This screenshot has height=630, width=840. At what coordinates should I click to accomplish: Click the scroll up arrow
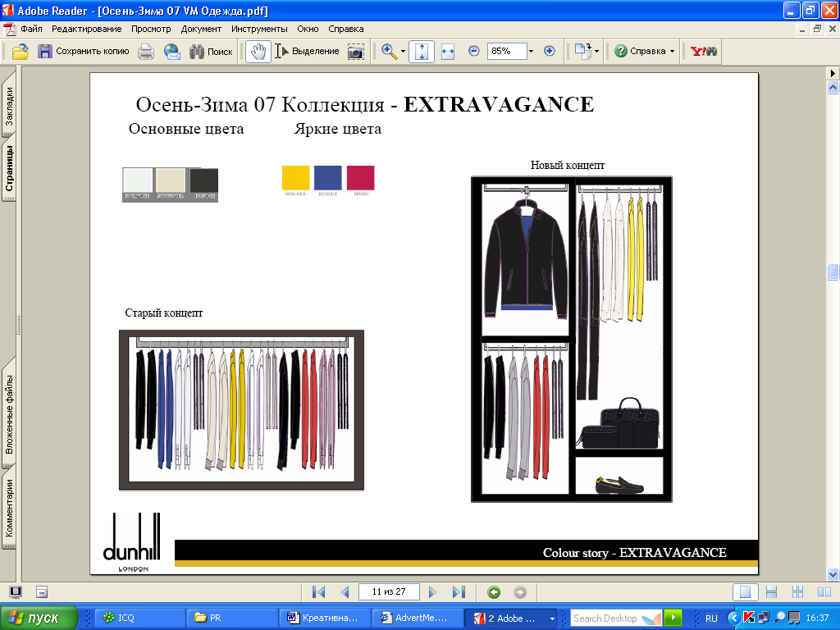pos(833,87)
